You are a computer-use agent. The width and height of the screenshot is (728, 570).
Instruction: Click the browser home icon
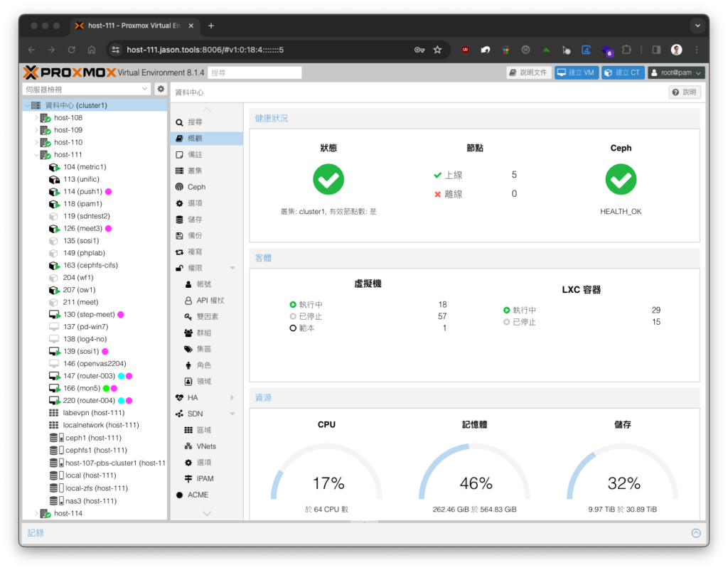(92, 50)
